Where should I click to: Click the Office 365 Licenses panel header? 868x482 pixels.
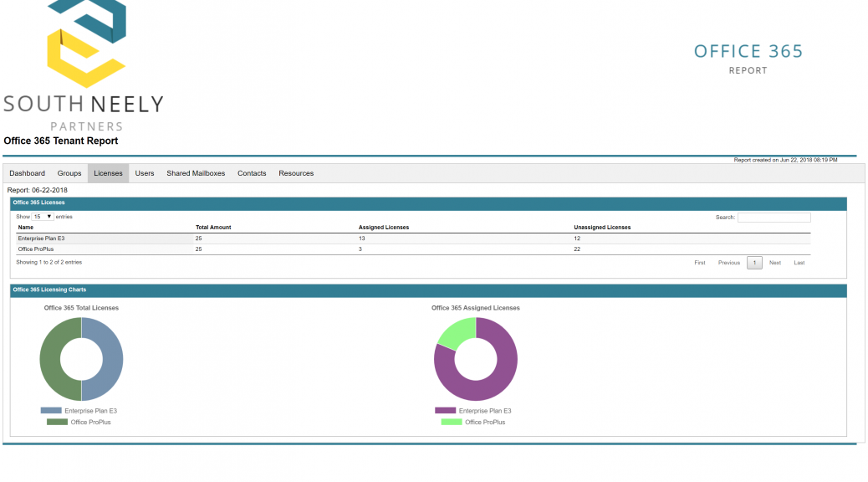click(x=428, y=203)
